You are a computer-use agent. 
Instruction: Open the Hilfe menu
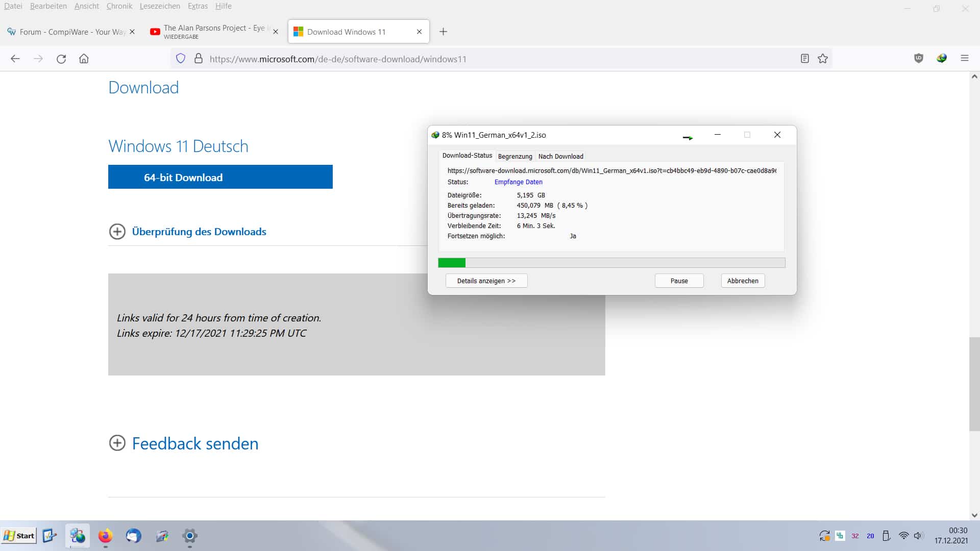[x=224, y=6]
